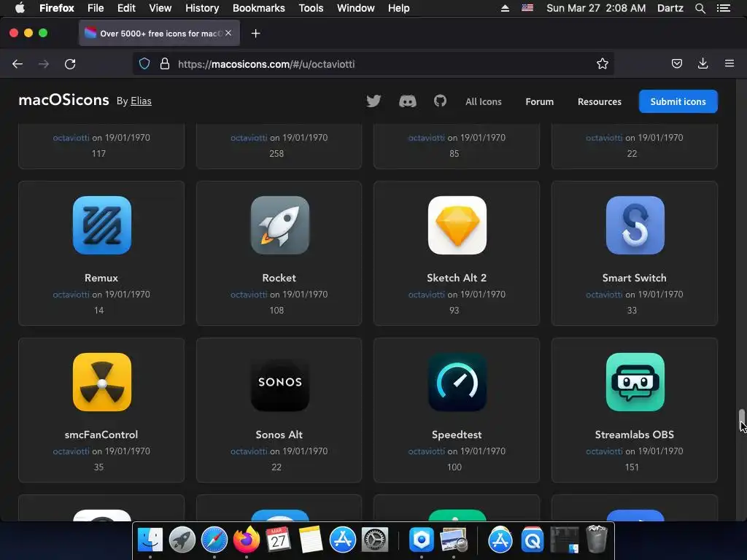Open the Speedtest gauge icon

[457, 382]
